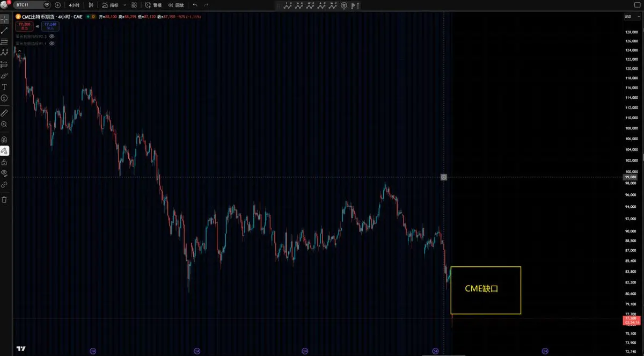644x356 pixels.
Task: Open the 4小时 interval dropdown
Action: pos(74,5)
